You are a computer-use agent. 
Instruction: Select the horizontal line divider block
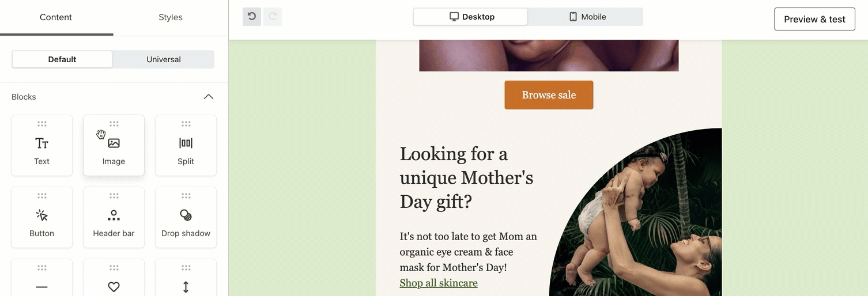pos(42,286)
